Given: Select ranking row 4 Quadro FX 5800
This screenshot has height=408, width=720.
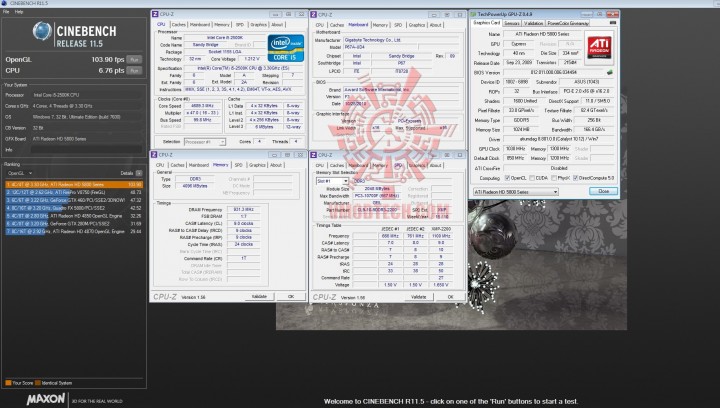Looking at the screenshot, I should 74,208.
